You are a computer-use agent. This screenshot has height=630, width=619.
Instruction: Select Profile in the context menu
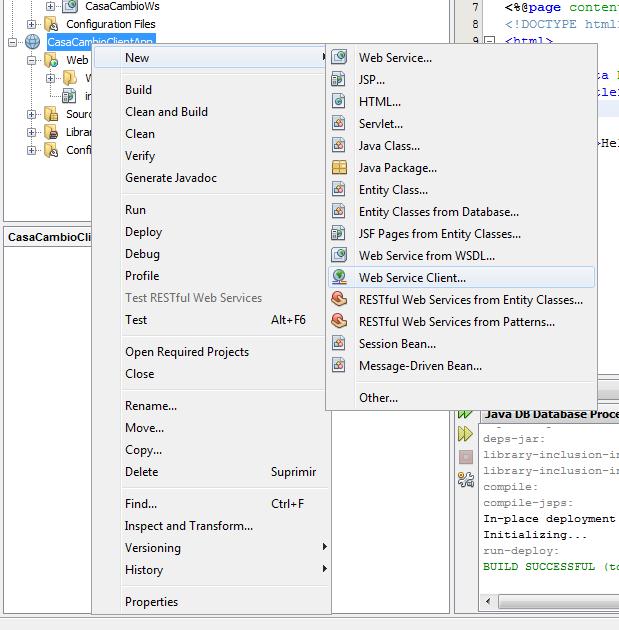[x=142, y=276]
